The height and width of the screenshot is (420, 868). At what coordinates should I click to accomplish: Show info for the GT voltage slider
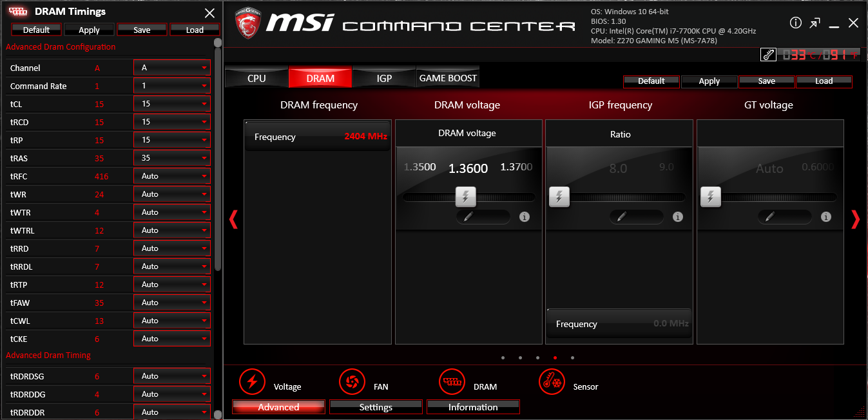click(x=826, y=217)
